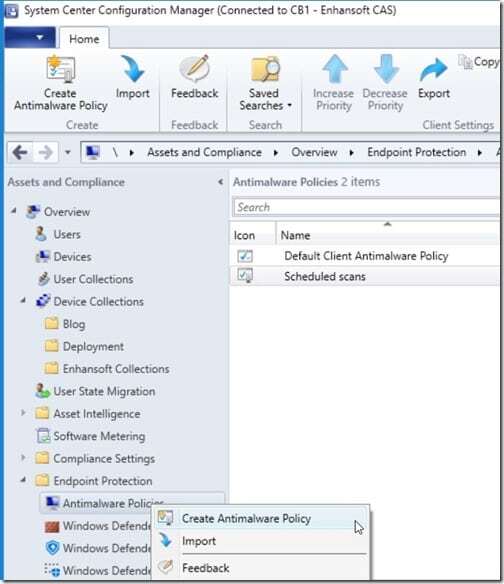The height and width of the screenshot is (584, 504).
Task: Choose Import in context menu
Action: click(261, 541)
